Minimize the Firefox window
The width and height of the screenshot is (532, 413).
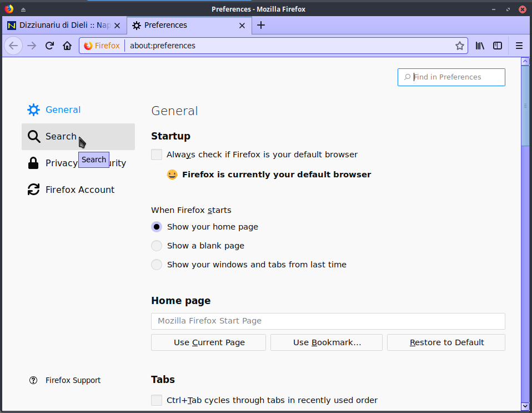(494, 9)
